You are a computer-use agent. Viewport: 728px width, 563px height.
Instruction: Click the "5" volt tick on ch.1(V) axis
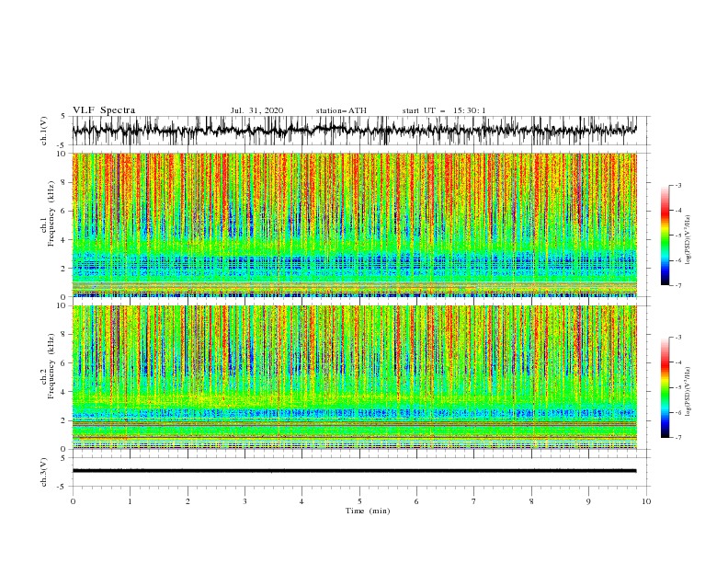pos(63,116)
